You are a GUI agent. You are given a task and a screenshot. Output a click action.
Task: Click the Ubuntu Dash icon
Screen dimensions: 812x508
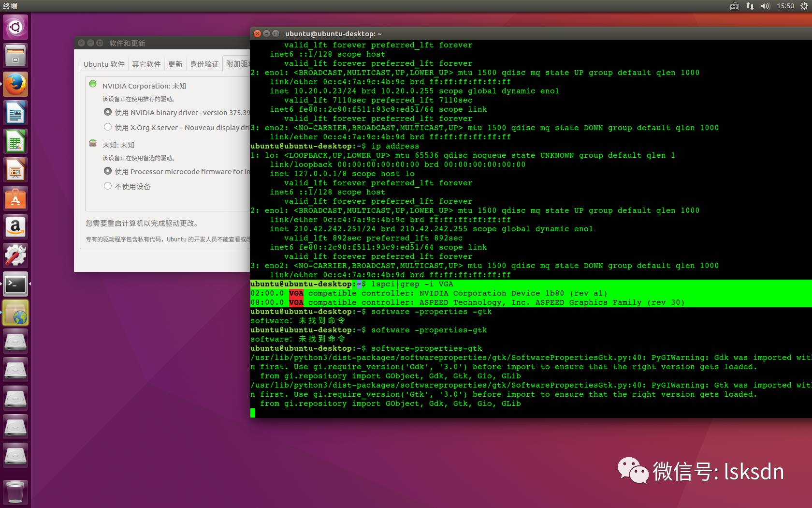(x=15, y=27)
